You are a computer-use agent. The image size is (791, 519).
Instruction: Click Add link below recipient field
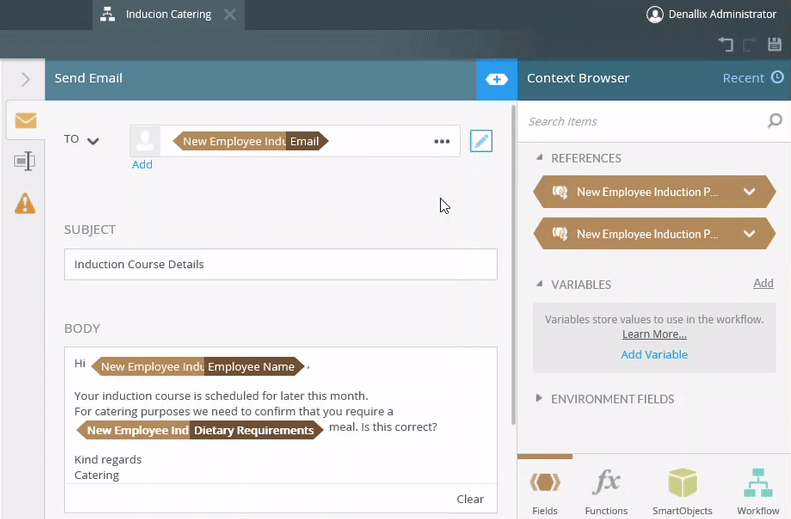pyautogui.click(x=142, y=164)
